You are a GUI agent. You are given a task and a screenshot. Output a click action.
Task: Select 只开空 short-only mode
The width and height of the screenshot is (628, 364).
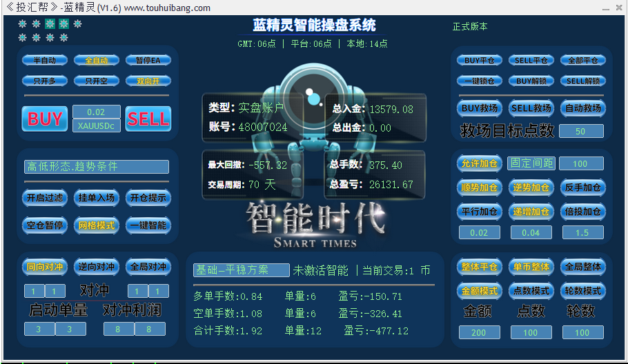[97, 81]
